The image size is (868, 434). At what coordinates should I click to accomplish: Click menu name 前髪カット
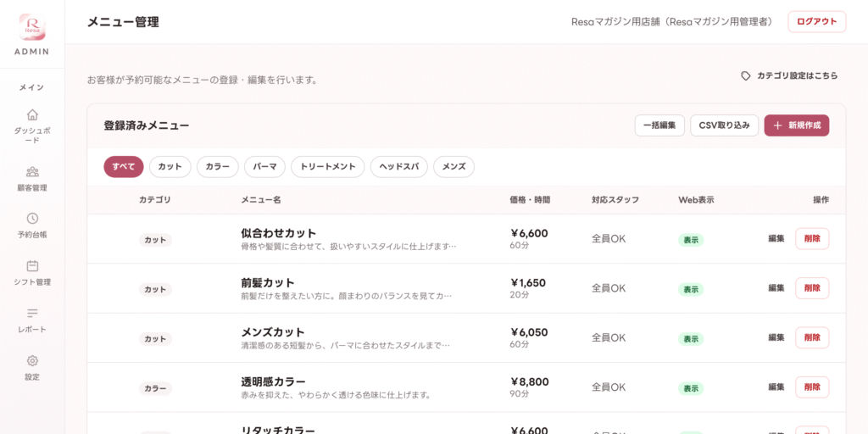268,283
